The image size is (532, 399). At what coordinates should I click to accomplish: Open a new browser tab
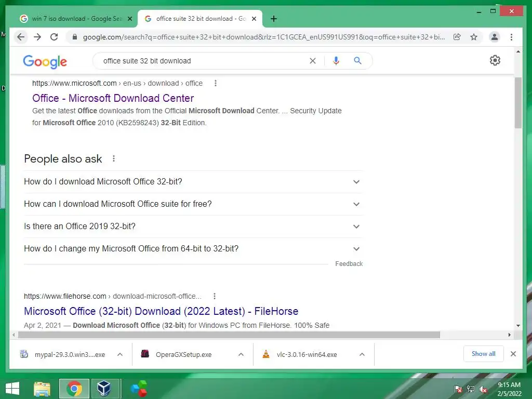click(x=274, y=19)
